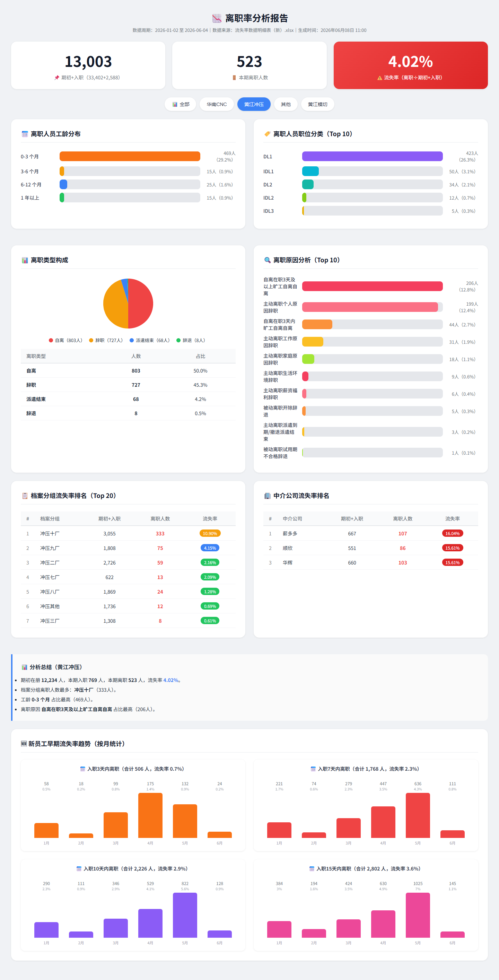Screen dimensions: 499x980
Task: Open the 其他 filter tab
Action: tap(286, 104)
